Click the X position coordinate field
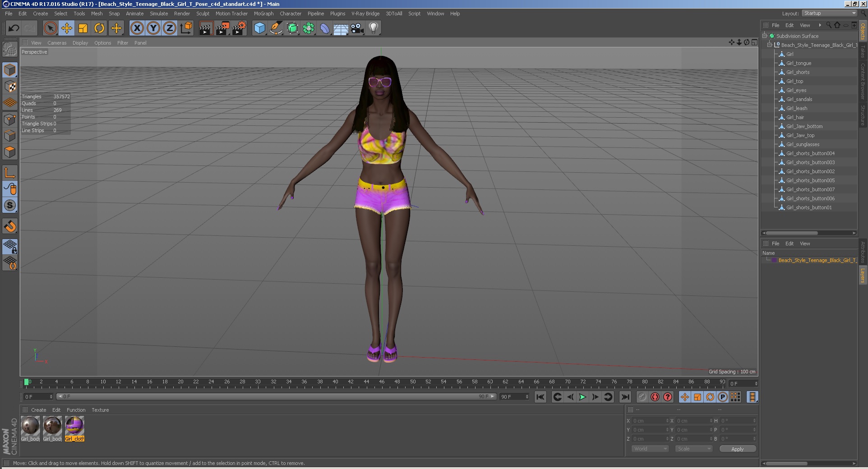 (650, 421)
